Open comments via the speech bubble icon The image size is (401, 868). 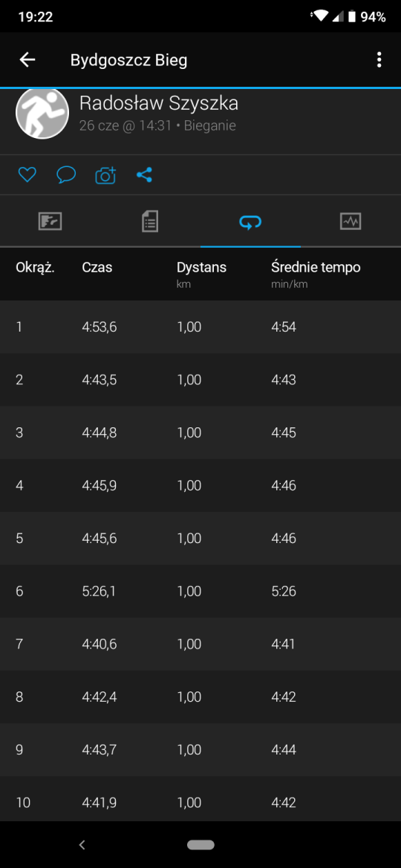(67, 176)
